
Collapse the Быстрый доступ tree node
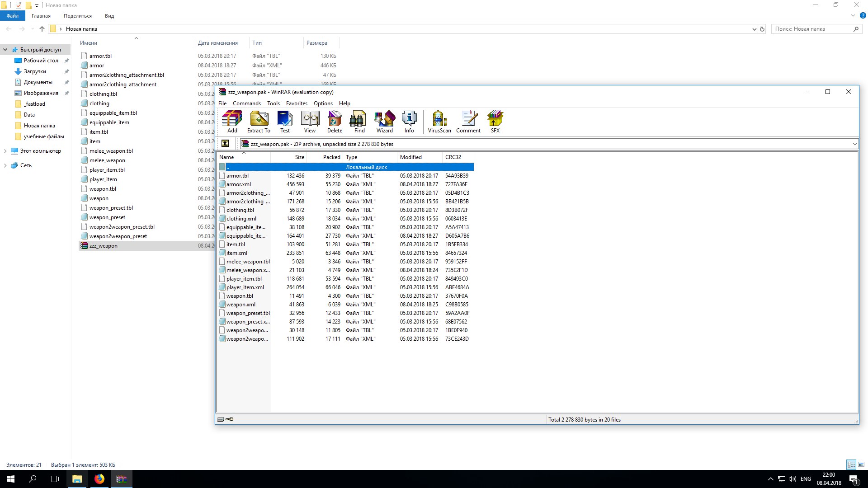(x=5, y=50)
